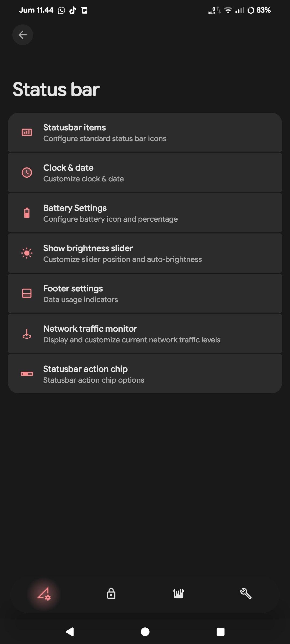Open Footer settings option
Screen dimensions: 290x644
click(145, 294)
